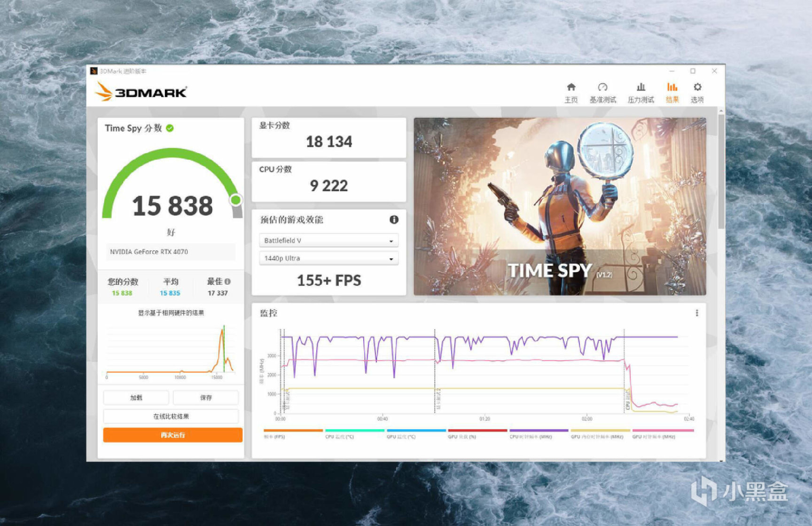This screenshot has width=812, height=526.
Task: Click the NVIDIA GeForce RTX 4070 label
Action: (149, 252)
